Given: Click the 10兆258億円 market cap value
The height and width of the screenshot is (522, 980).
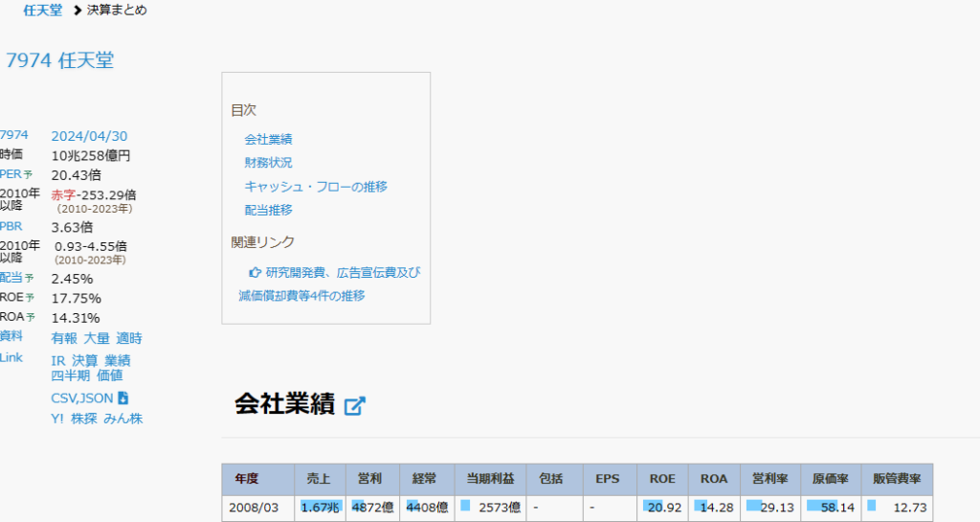Looking at the screenshot, I should point(91,156).
